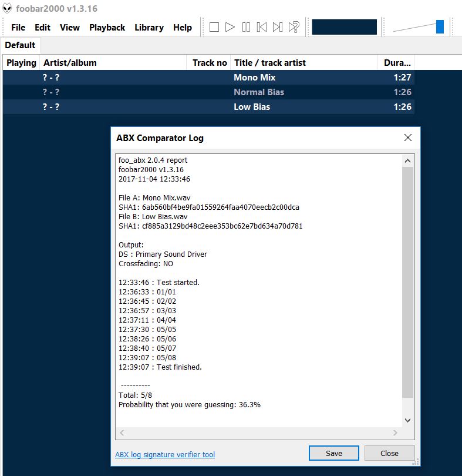Image resolution: width=462 pixels, height=476 pixels.
Task: Click the volume slider handle
Action: click(440, 26)
